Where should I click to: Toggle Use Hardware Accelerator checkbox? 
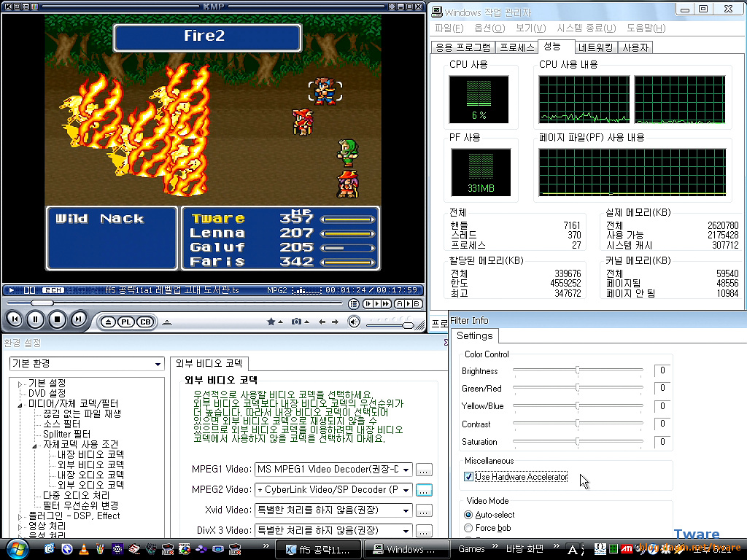(x=468, y=477)
